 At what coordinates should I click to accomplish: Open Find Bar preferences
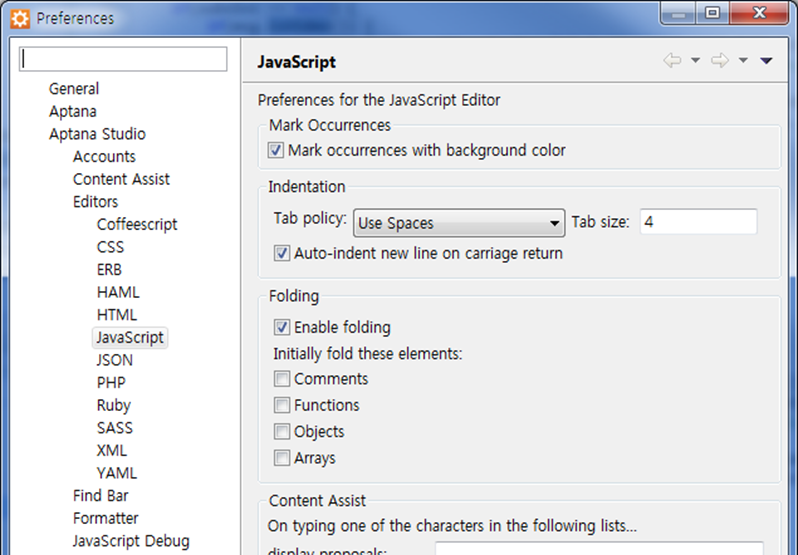pos(100,495)
